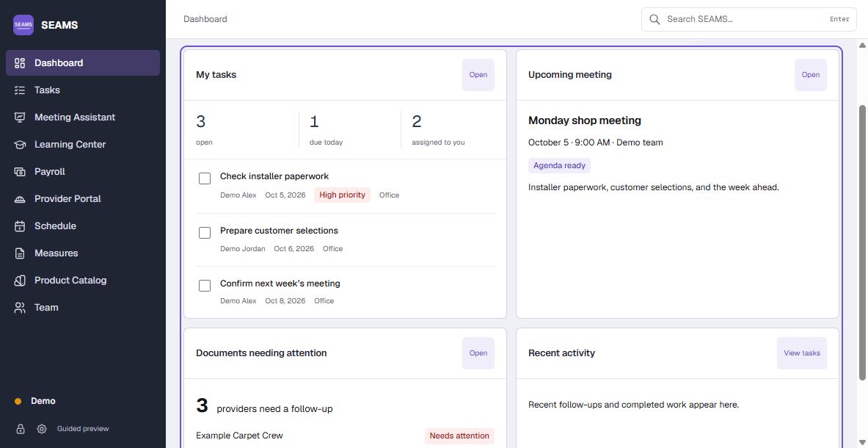Click the SEAMS purple logo icon
Screen dimensions: 868x448
click(23, 25)
